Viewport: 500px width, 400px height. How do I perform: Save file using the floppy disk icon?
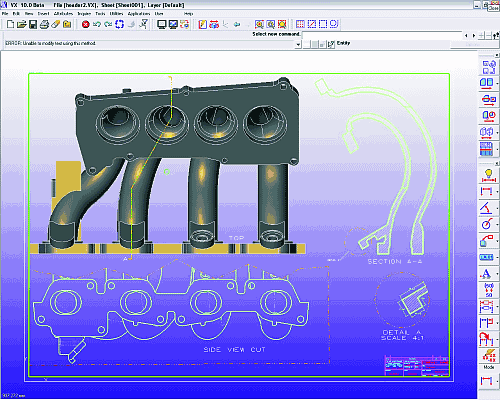[33, 24]
